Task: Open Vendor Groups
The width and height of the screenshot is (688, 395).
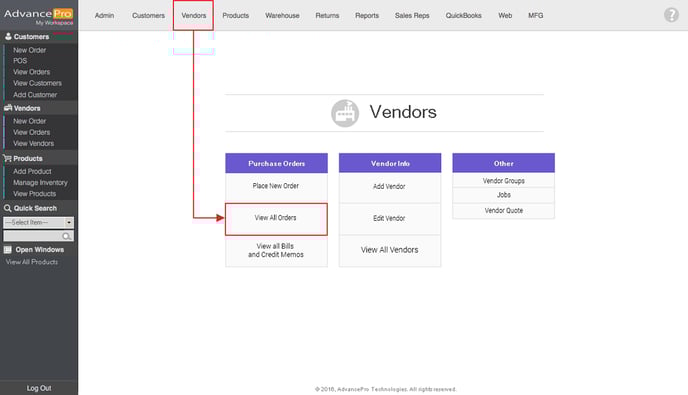Action: click(503, 180)
